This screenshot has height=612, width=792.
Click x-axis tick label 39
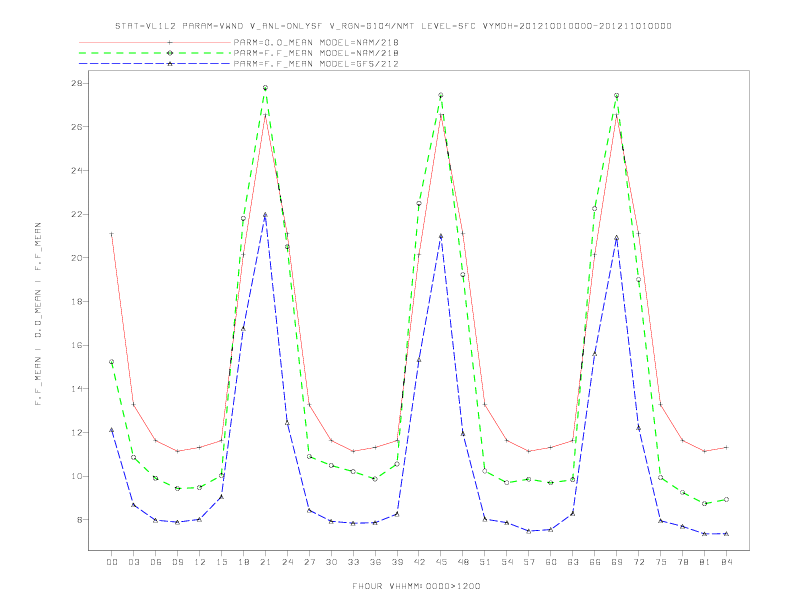pyautogui.click(x=397, y=562)
